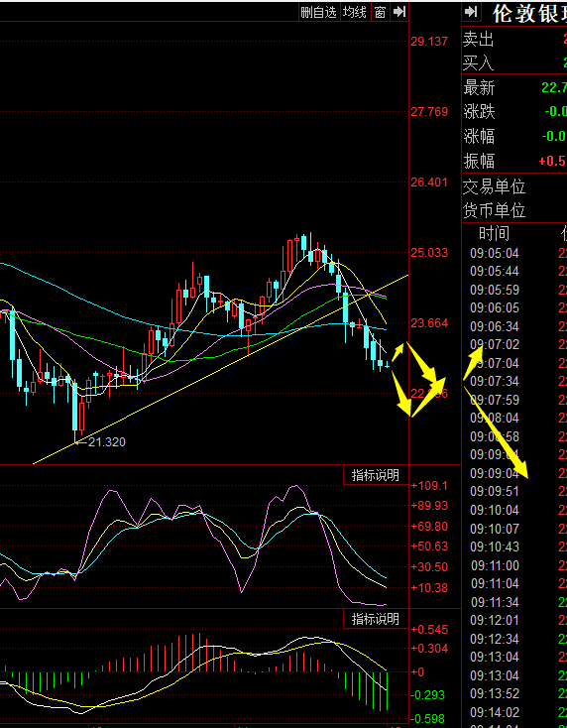Open 指标说明 for the MACD indicator panel

tap(376, 619)
